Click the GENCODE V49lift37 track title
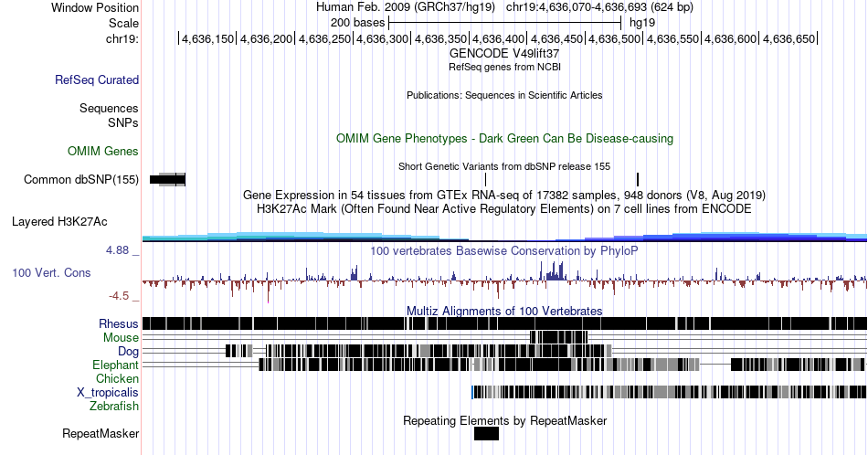868x455 pixels. (504, 54)
